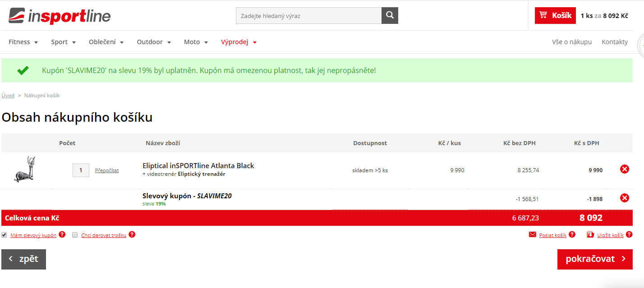
Task: Click the elliptical trainer product thumbnail
Action: [x=25, y=169]
